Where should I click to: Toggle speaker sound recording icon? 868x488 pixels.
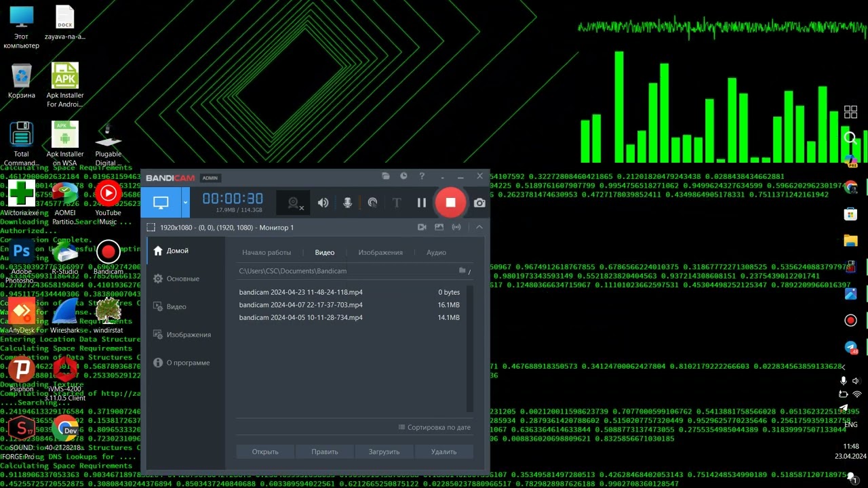[323, 203]
